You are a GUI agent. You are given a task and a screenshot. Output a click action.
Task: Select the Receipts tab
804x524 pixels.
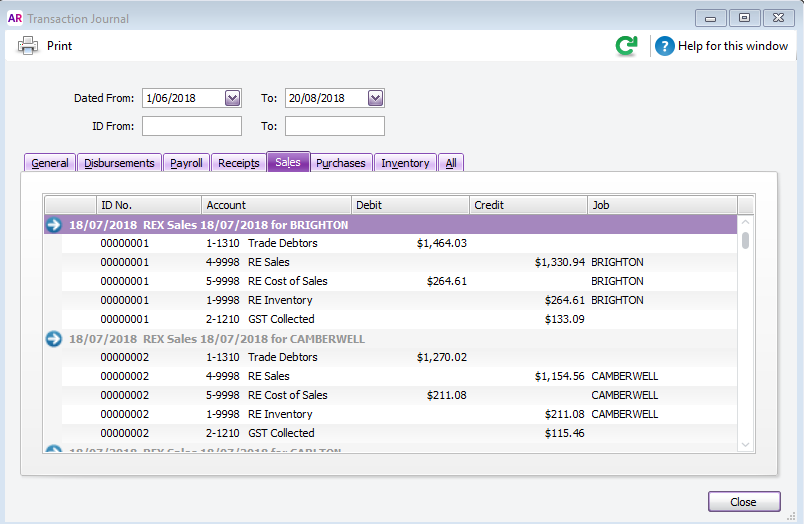click(238, 163)
